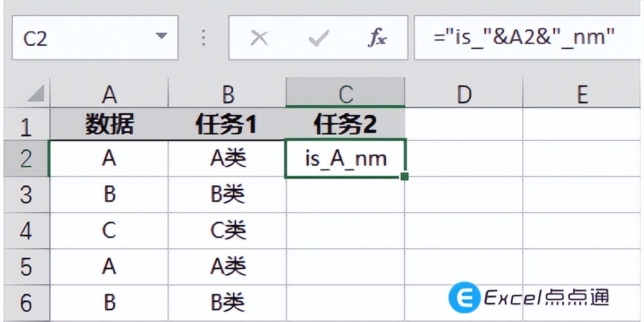
Task: Select column C header
Action: point(345,93)
